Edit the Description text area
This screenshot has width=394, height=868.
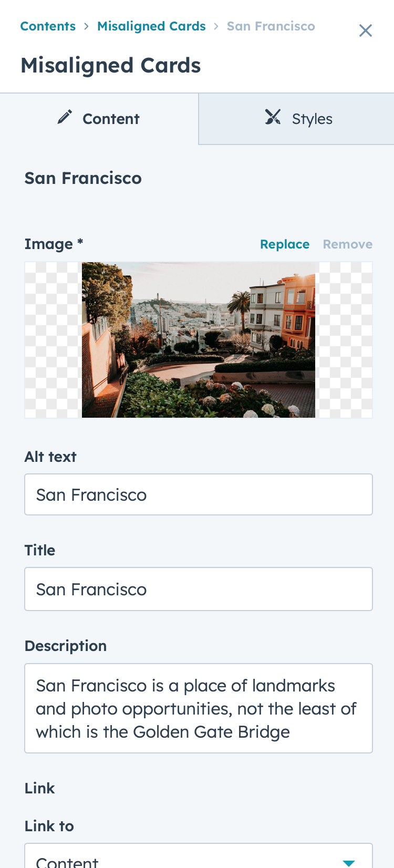(x=199, y=708)
